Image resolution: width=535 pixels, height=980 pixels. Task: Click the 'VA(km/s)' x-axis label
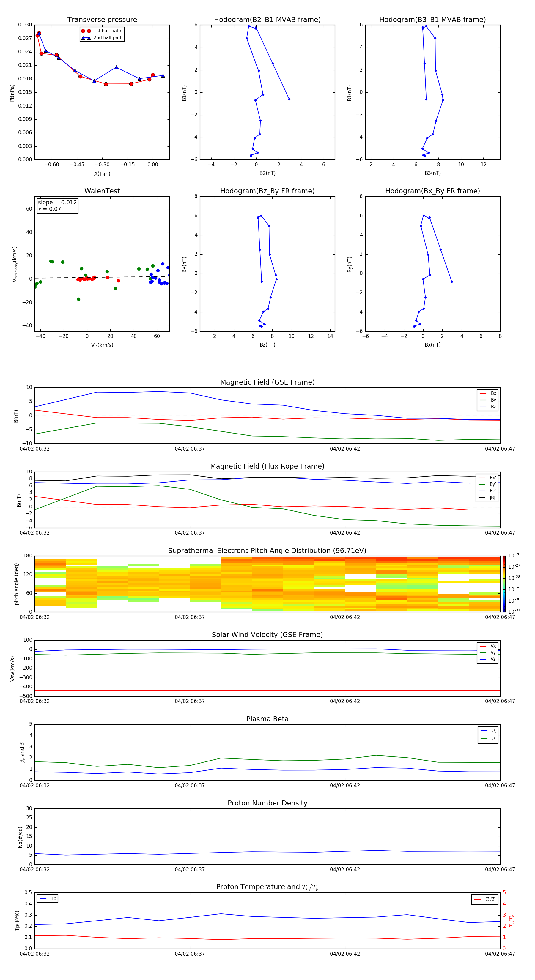click(x=102, y=345)
